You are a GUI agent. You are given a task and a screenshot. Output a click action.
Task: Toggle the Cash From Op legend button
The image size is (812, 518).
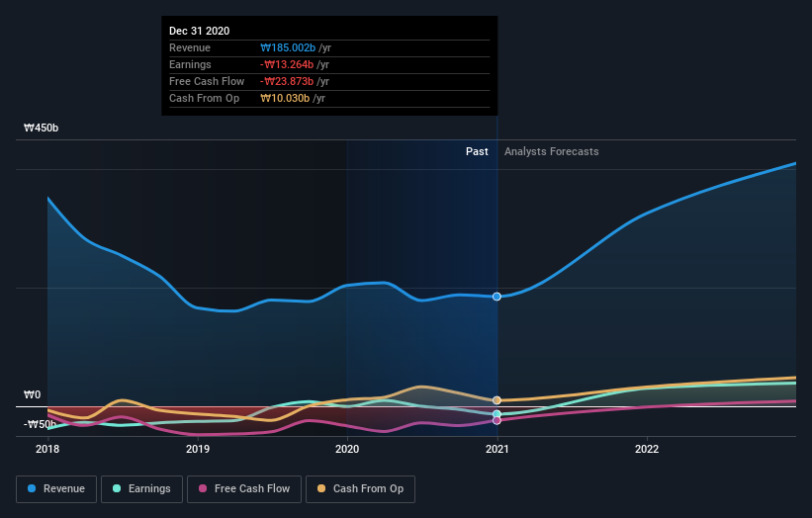tap(360, 489)
